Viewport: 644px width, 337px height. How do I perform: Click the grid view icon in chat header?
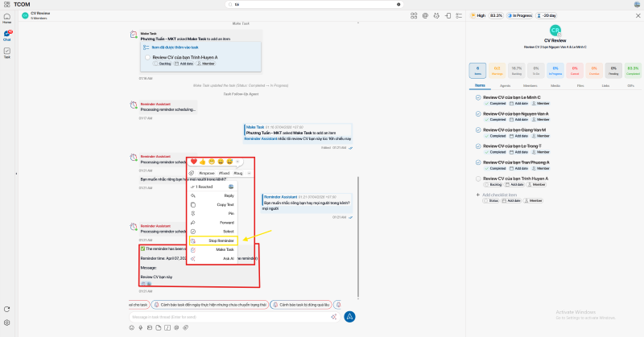click(x=414, y=15)
